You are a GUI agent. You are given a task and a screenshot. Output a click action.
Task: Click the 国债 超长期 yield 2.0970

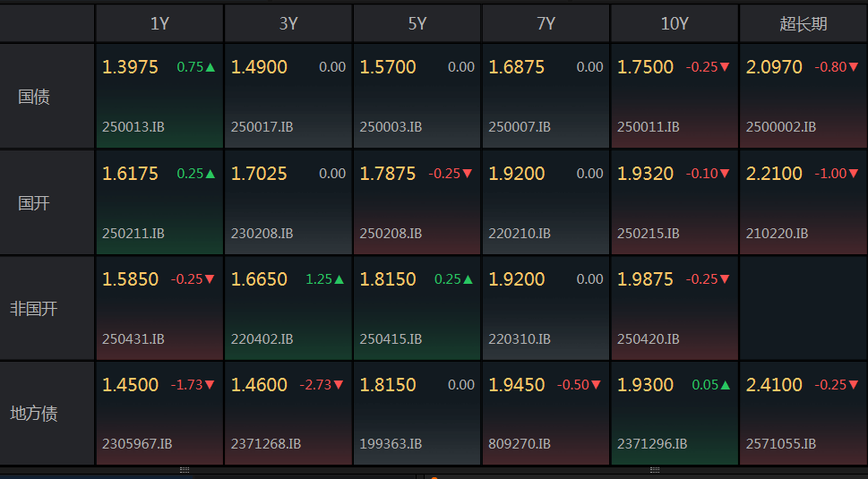point(774,67)
